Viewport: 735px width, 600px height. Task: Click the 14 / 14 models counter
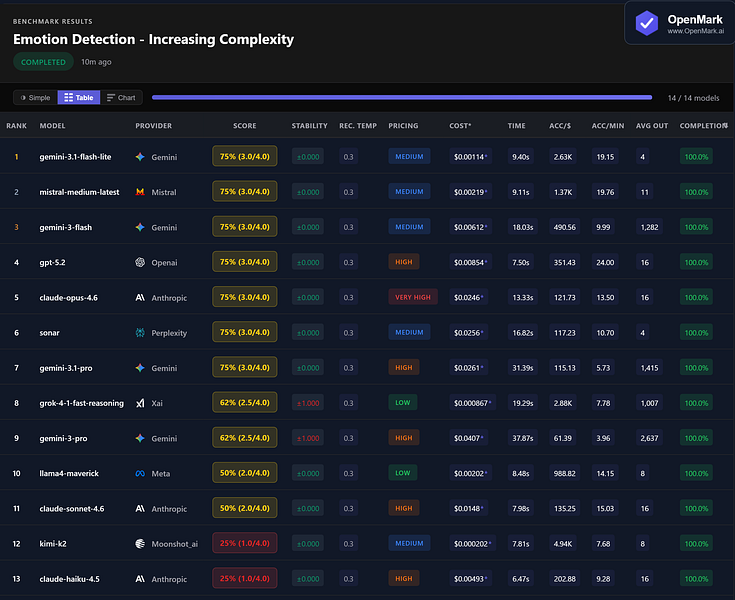tap(693, 98)
